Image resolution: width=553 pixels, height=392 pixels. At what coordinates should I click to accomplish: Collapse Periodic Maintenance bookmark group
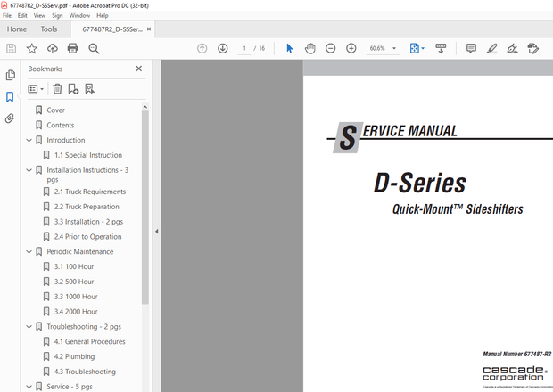29,252
